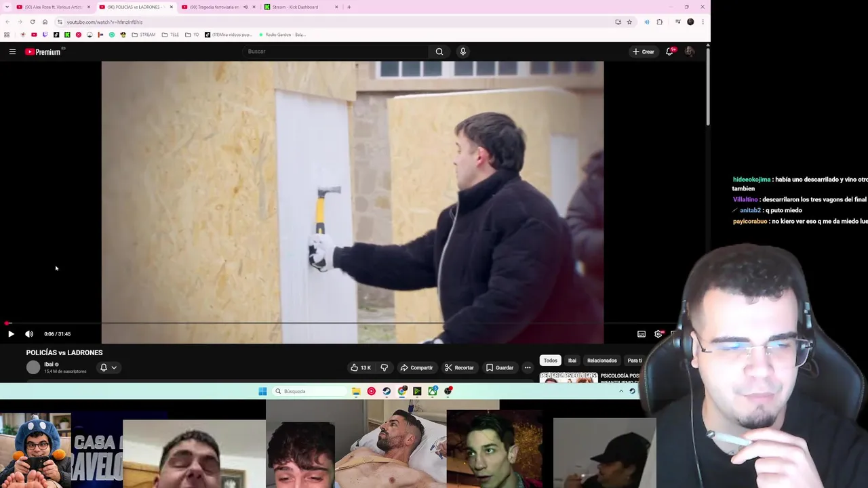Open the Windows Start menu

pos(262,391)
